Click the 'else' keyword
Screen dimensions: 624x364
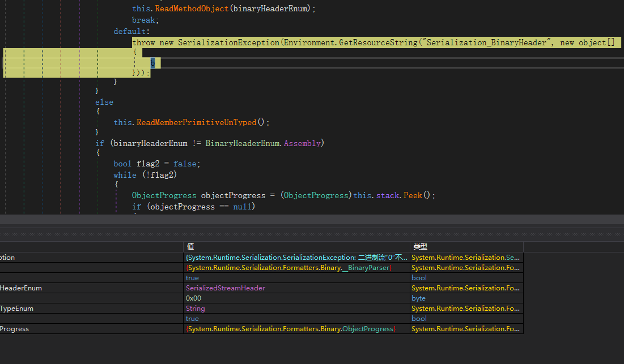pyautogui.click(x=104, y=102)
